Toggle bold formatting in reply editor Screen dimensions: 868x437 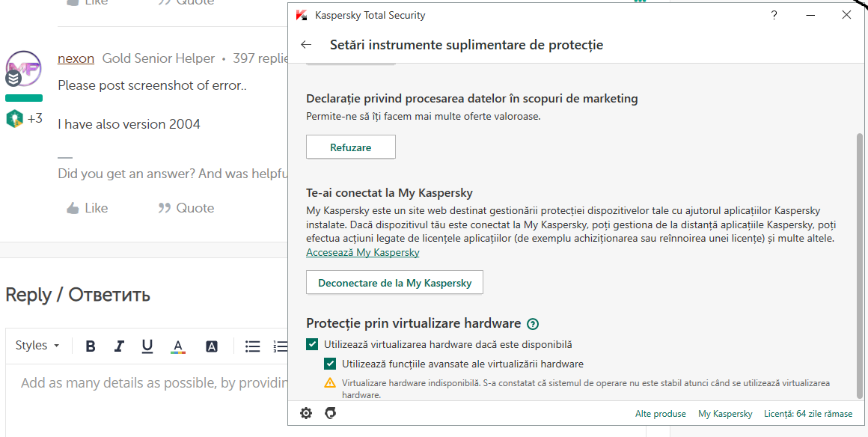pos(91,346)
